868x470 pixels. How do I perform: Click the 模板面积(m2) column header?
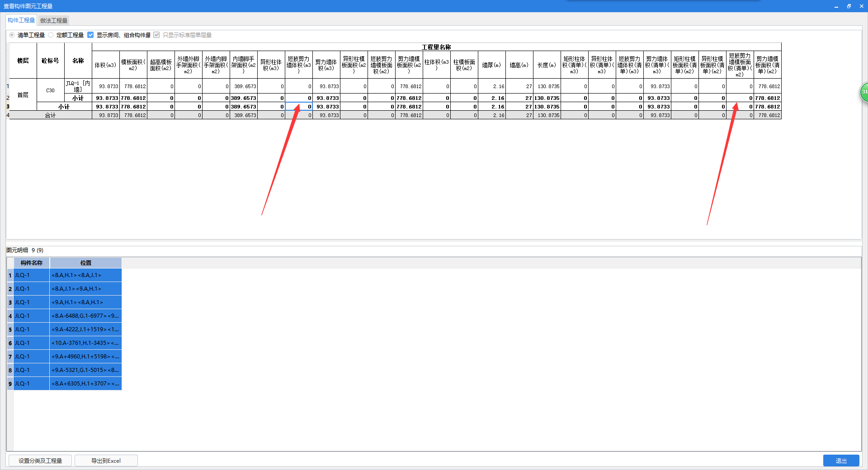click(133, 65)
